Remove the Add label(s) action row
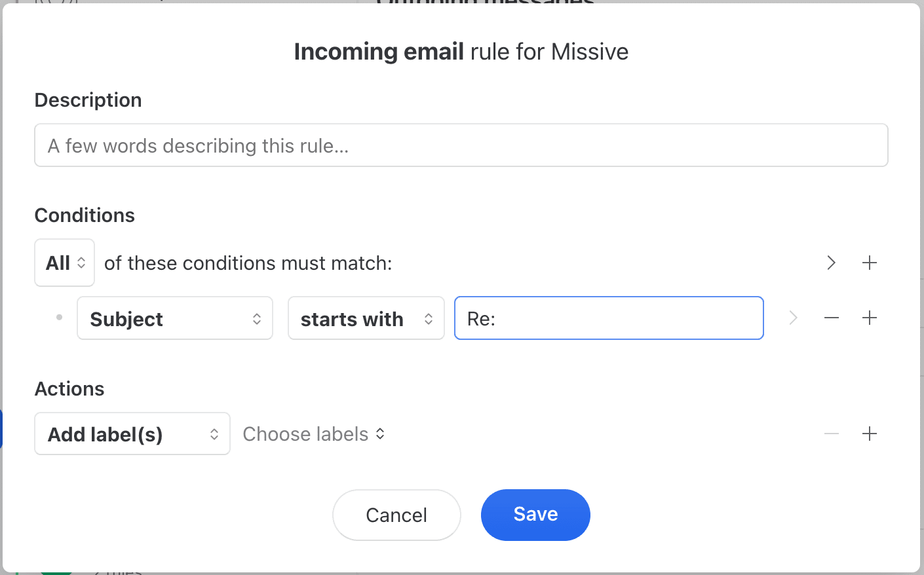This screenshot has height=575, width=924. tap(832, 434)
